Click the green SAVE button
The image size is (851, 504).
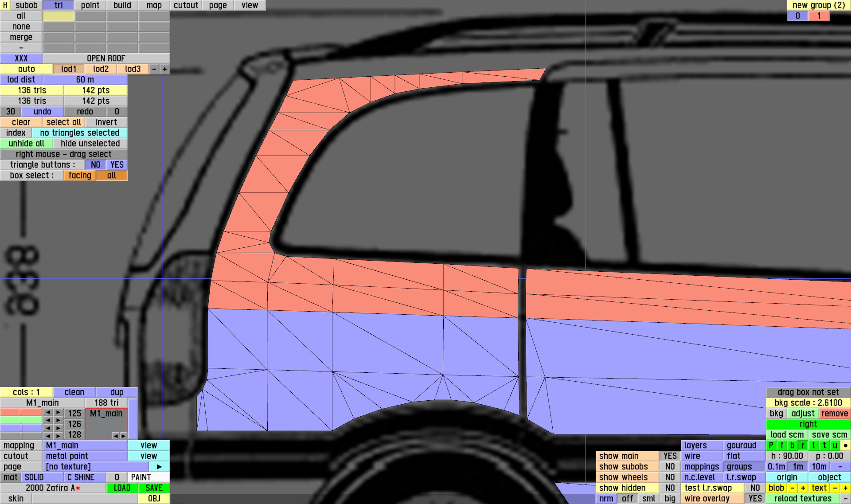pyautogui.click(x=154, y=488)
